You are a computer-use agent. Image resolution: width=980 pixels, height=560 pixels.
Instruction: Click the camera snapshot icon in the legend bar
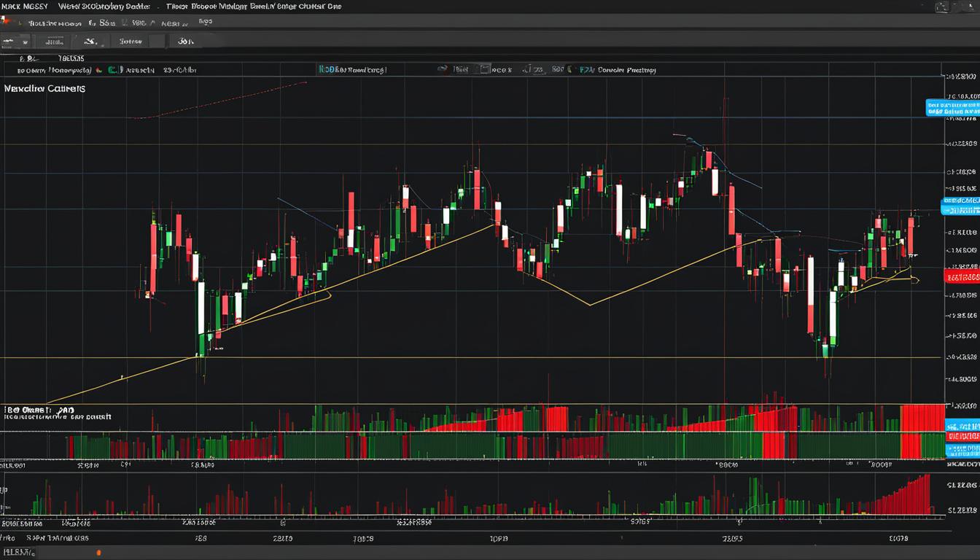coord(484,69)
